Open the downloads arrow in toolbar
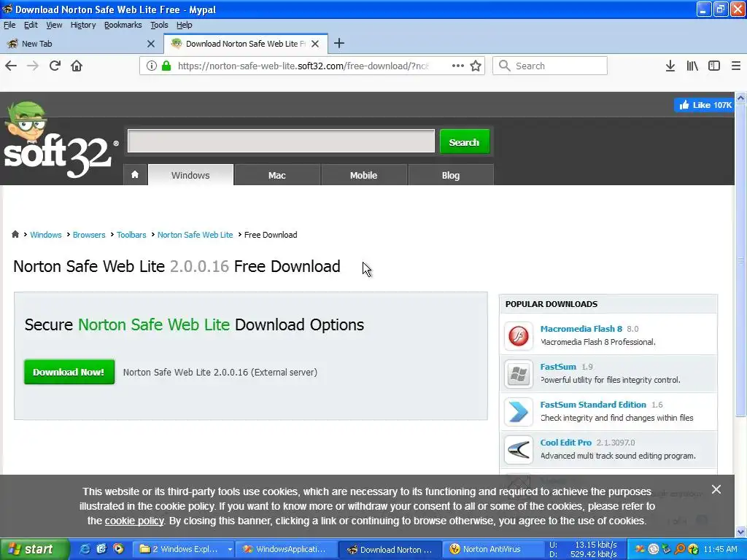This screenshot has width=747, height=560. pyautogui.click(x=670, y=66)
